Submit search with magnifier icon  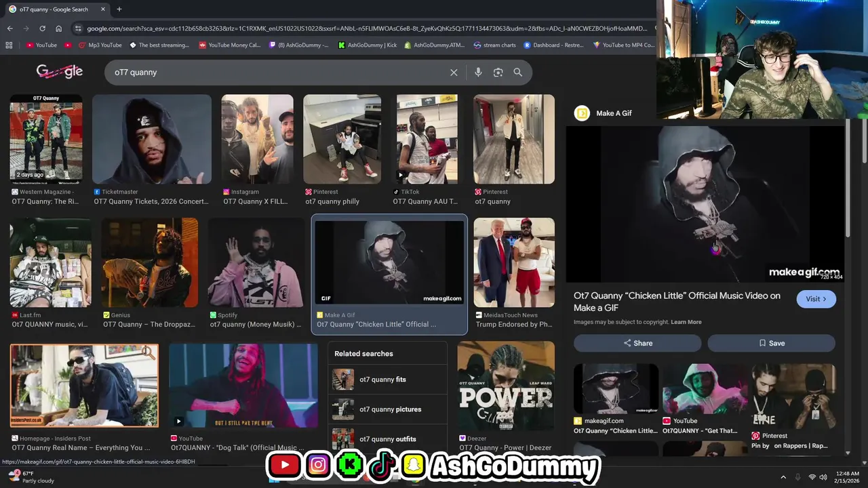(x=517, y=73)
